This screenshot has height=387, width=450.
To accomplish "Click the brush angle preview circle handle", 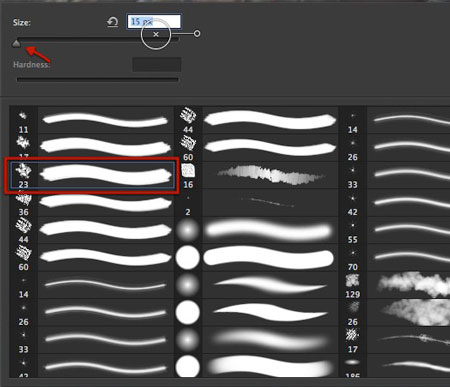I will (x=197, y=33).
